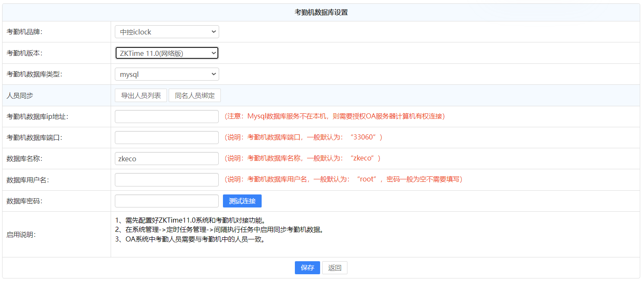The height and width of the screenshot is (286, 644).
Task: Open the 考勤机数据库类型 dropdown showing mysql
Action: tap(167, 74)
